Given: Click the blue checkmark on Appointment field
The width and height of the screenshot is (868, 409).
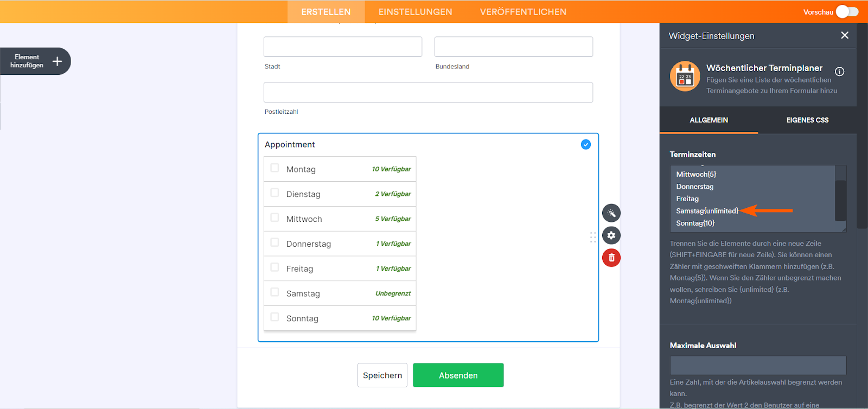Looking at the screenshot, I should pyautogui.click(x=586, y=144).
